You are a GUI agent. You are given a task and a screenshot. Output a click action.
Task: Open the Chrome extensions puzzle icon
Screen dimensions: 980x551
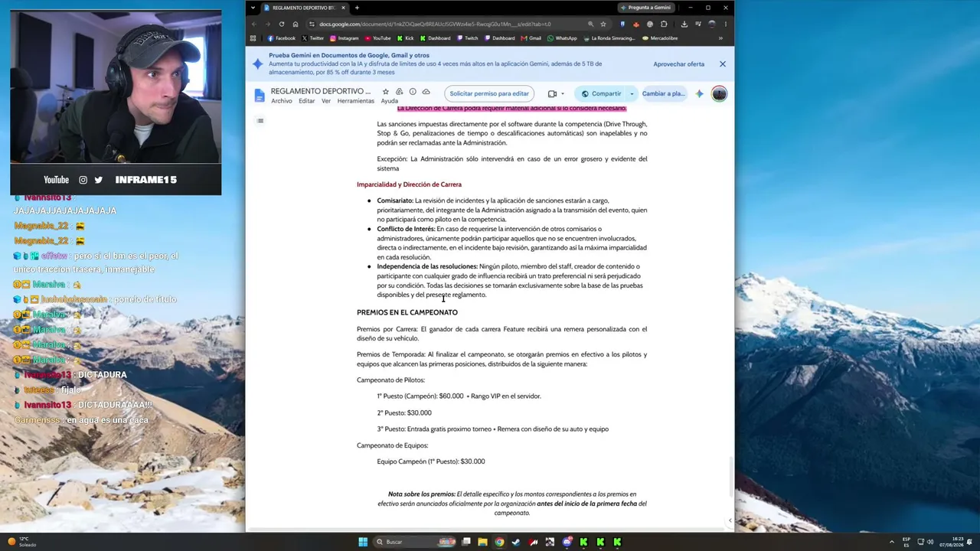pyautogui.click(x=664, y=24)
